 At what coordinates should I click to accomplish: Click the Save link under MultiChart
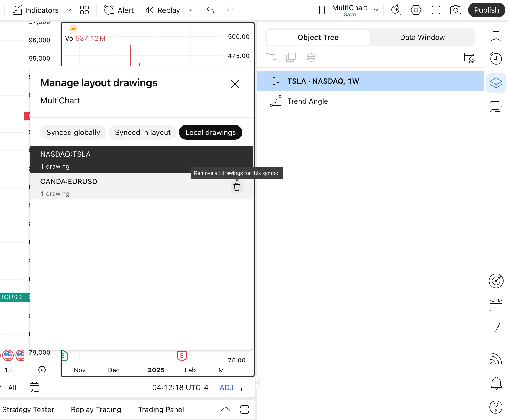tap(350, 15)
